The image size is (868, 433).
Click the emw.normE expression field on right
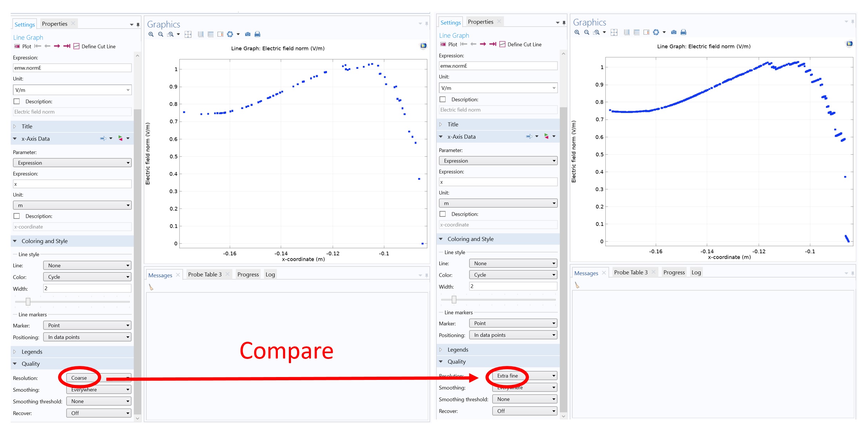498,66
